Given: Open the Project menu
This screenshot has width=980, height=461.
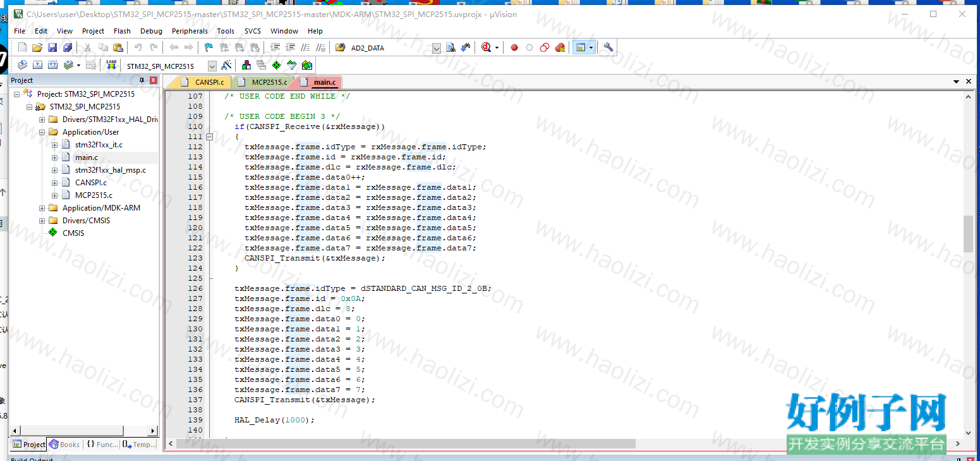Looking at the screenshot, I should [x=93, y=31].
